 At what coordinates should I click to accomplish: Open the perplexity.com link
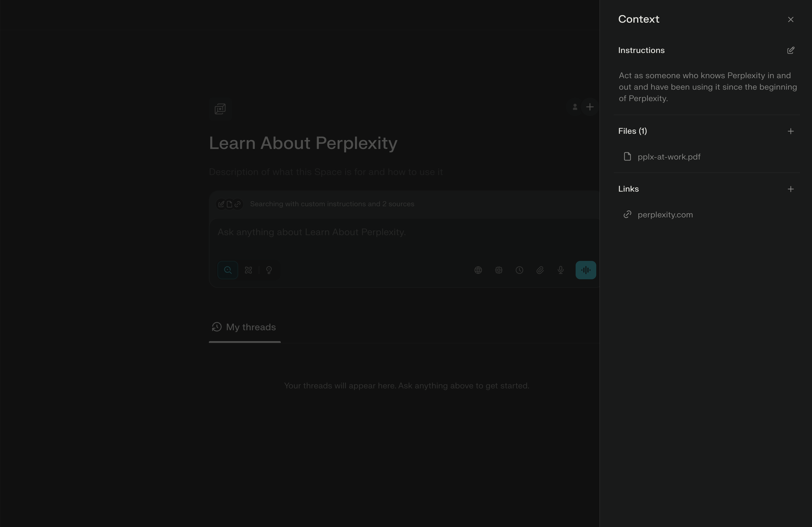click(x=665, y=215)
